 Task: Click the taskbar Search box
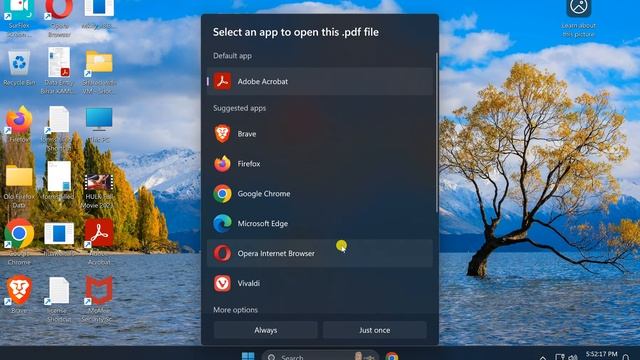point(320,356)
